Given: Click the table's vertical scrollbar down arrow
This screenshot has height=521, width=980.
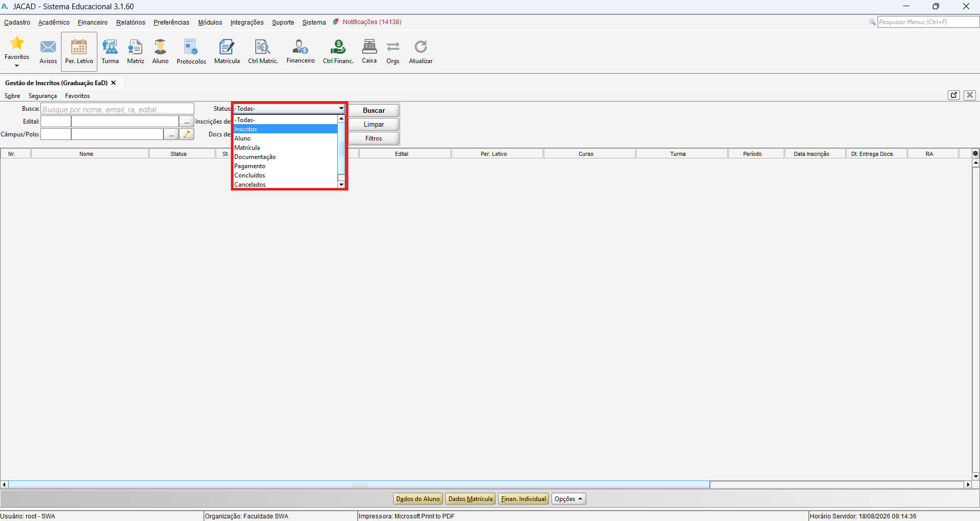Looking at the screenshot, I should (976, 476).
